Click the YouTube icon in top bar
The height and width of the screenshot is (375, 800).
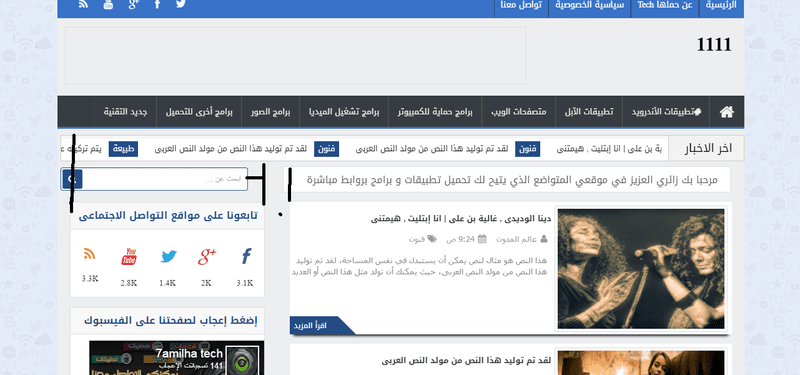coord(108,5)
